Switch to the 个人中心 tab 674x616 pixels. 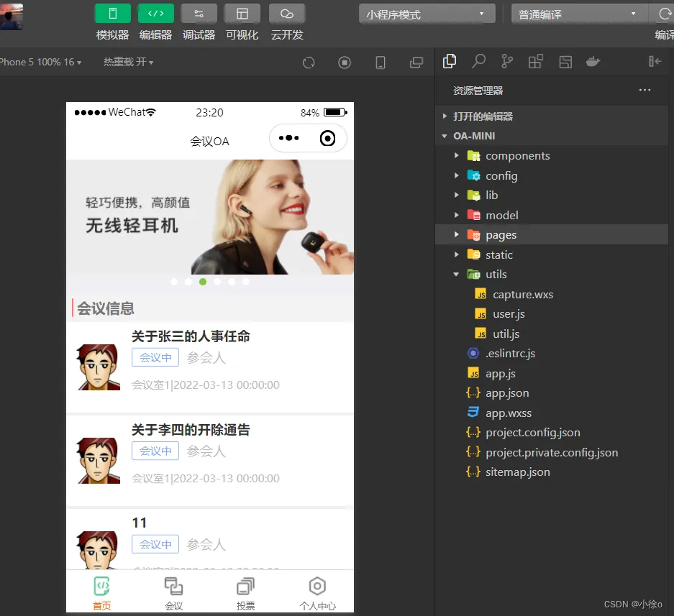(318, 594)
